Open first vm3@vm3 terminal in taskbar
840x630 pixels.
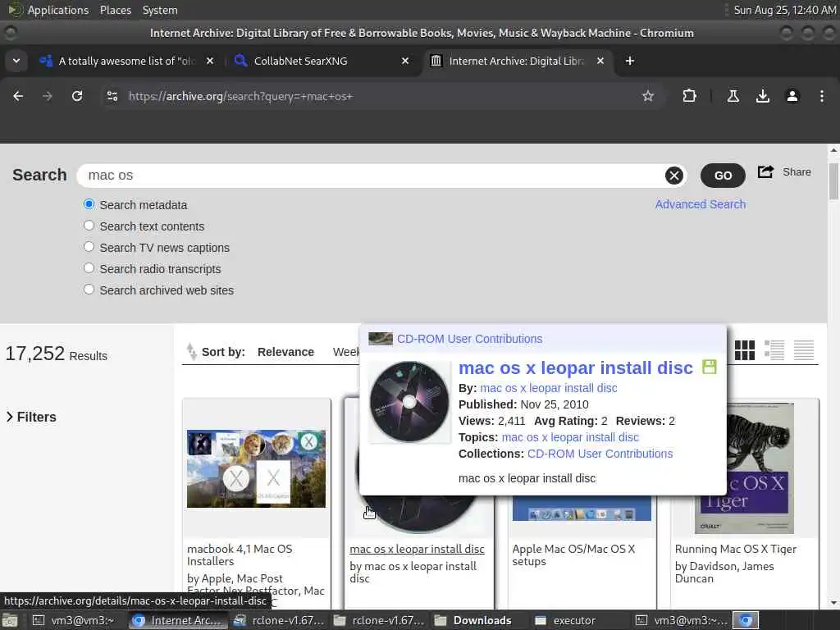point(73,620)
